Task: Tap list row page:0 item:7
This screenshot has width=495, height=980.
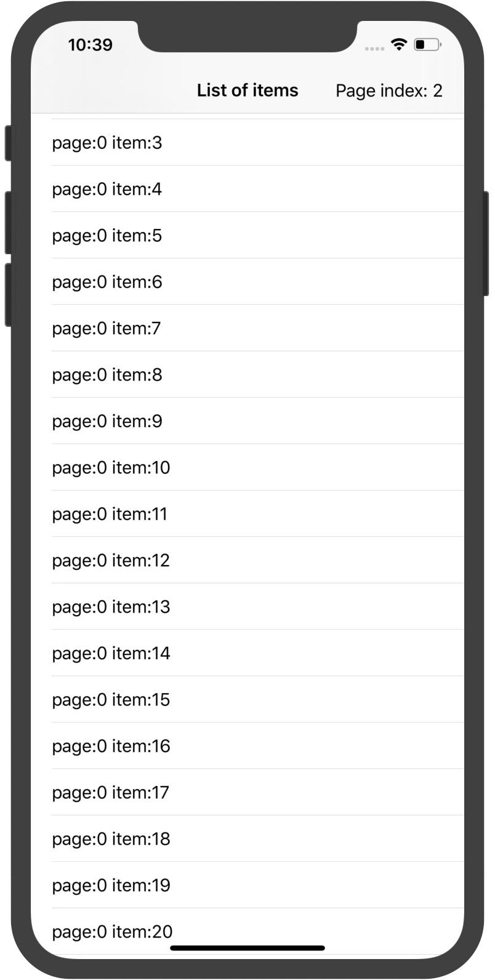Action: 247,328
